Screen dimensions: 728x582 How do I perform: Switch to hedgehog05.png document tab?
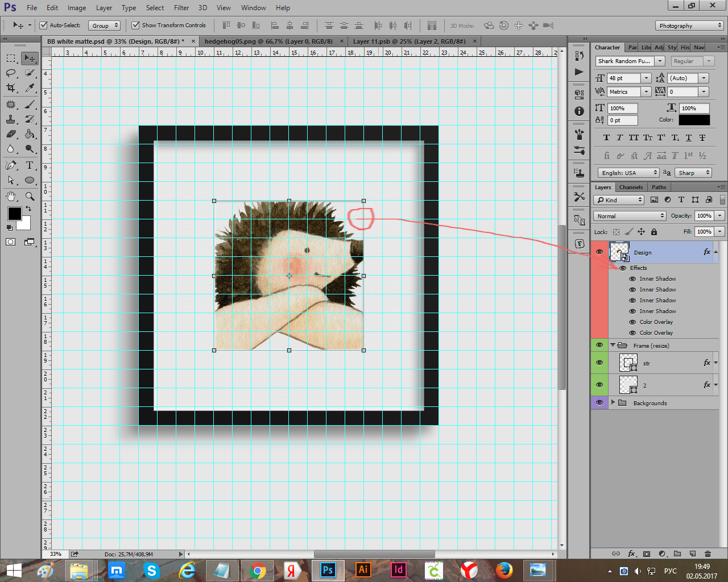(x=268, y=41)
